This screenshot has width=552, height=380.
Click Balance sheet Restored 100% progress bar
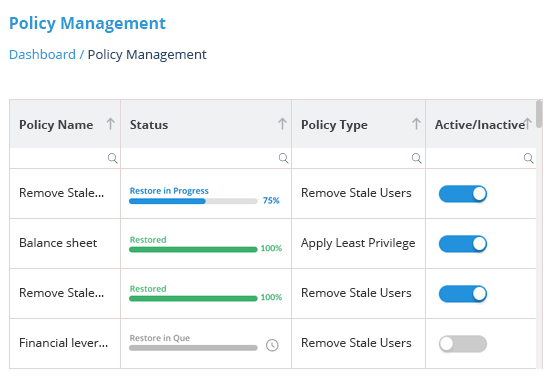(193, 250)
